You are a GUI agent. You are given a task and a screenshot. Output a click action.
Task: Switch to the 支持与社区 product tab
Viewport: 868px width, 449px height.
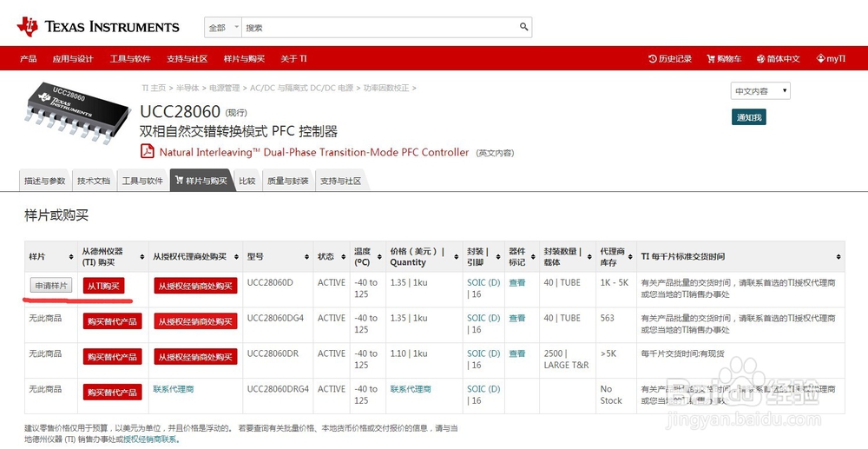click(341, 181)
